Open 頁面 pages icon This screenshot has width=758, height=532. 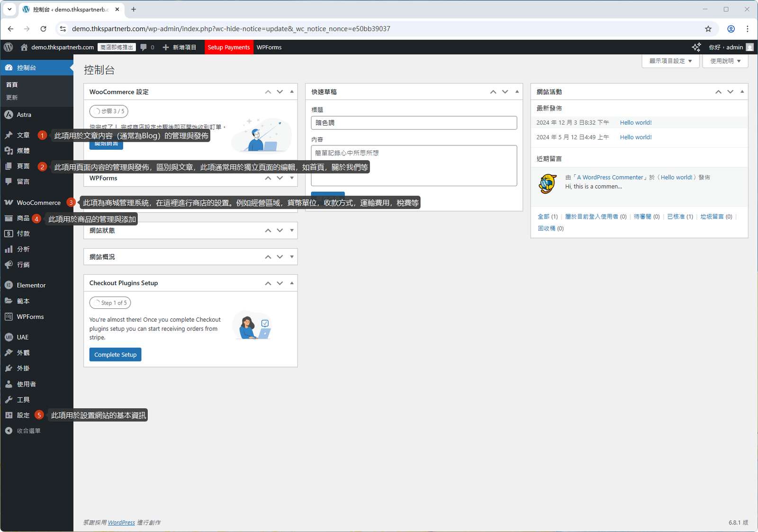click(9, 166)
